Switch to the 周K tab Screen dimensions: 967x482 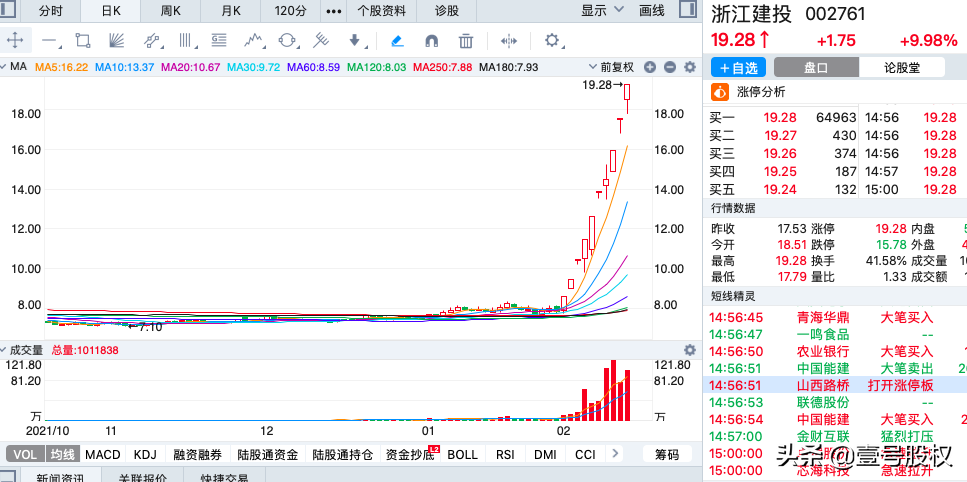point(170,10)
